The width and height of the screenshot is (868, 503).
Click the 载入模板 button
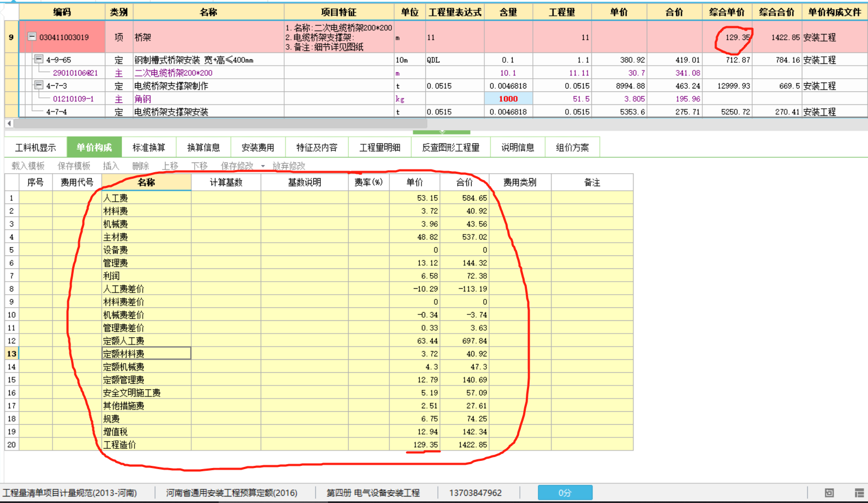(28, 166)
